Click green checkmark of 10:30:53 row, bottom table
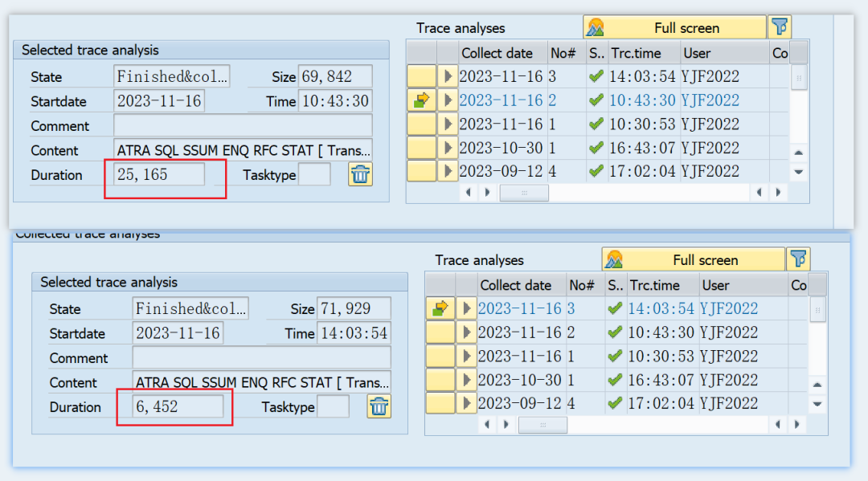Screen dimensions: 868x481 click(x=615, y=356)
